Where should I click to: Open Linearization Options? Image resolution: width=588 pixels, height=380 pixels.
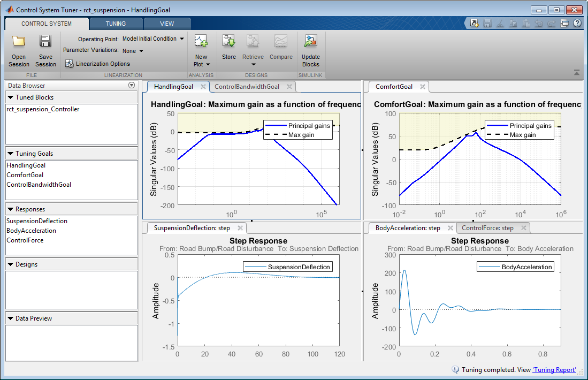click(97, 64)
